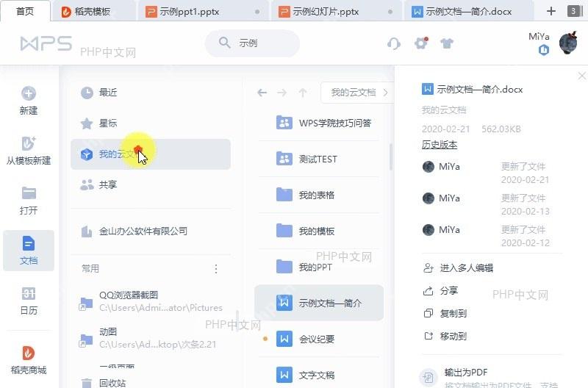
Task: Click 新建 in the left sidebar
Action: (29, 101)
